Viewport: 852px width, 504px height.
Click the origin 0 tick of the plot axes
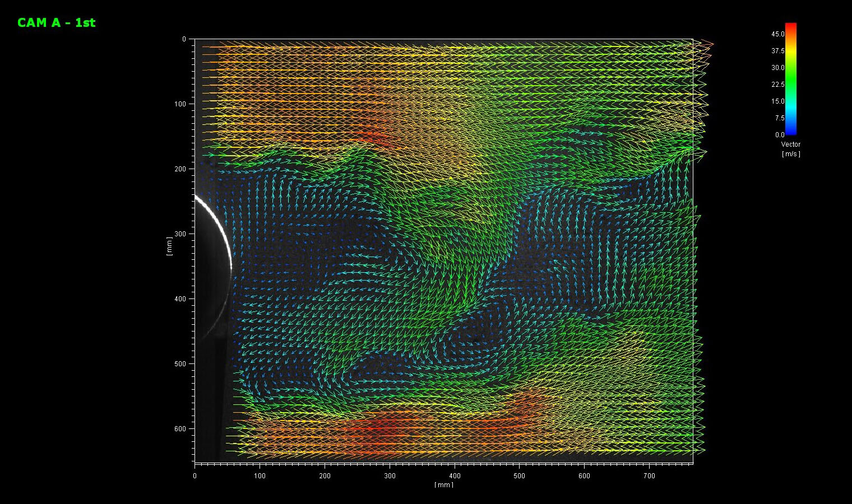click(195, 475)
